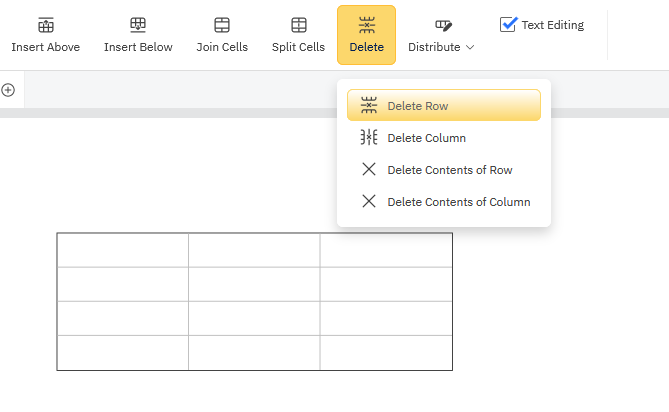Click the second row middle cell
The width and height of the screenshot is (669, 412).
[254, 284]
